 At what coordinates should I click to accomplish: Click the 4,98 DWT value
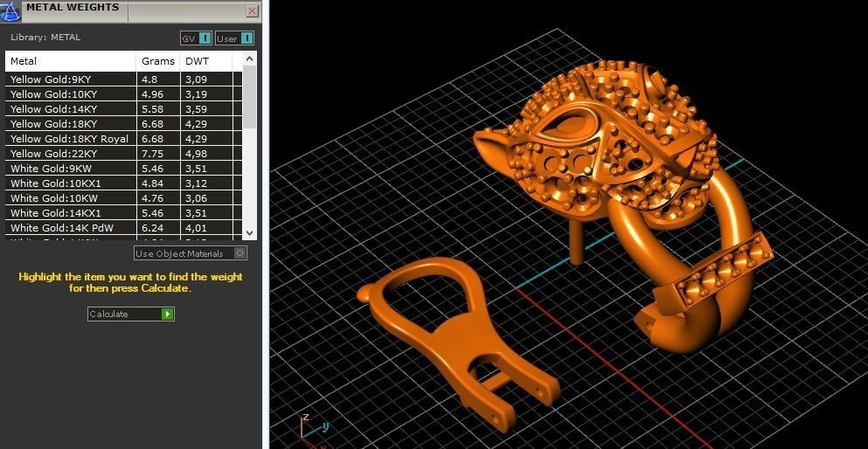point(197,154)
